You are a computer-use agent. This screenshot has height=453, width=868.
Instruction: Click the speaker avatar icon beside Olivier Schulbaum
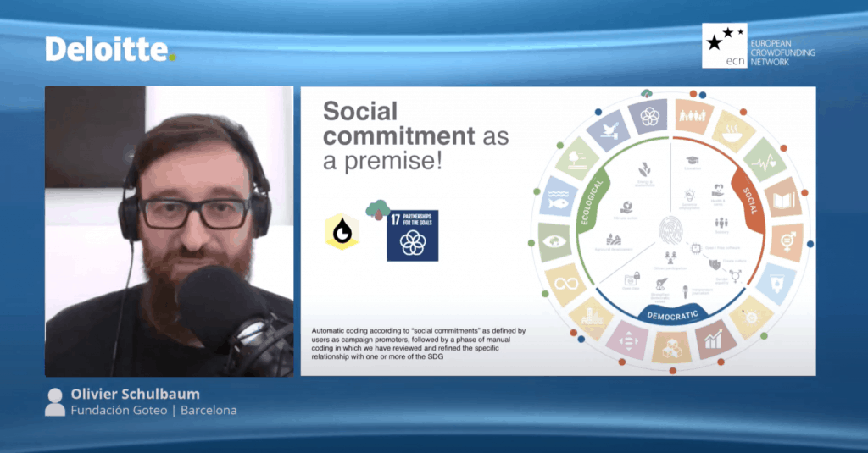coord(55,402)
